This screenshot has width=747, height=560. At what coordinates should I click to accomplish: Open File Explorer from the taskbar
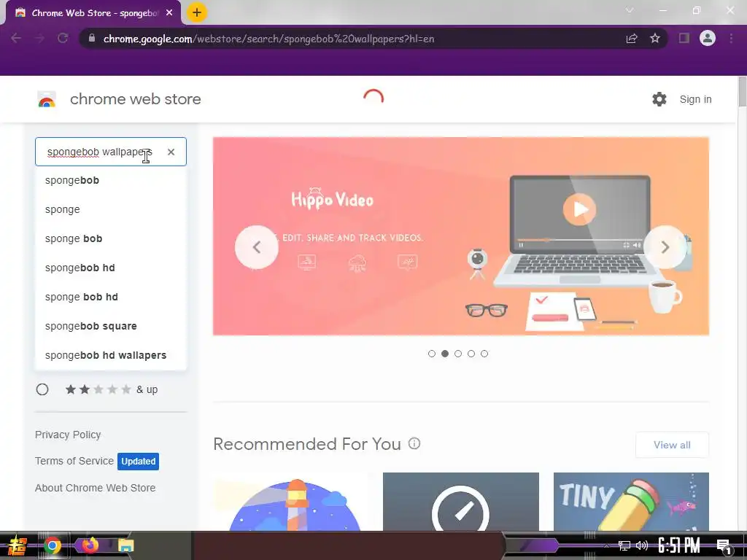(x=125, y=545)
